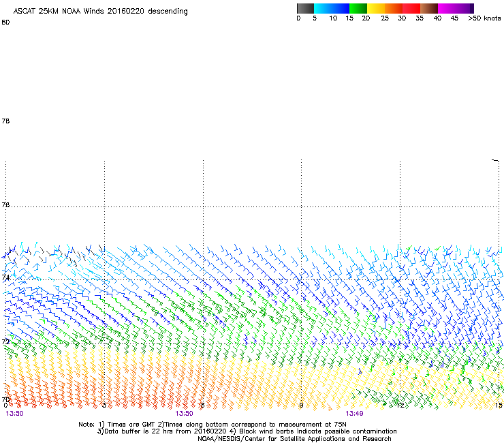Screen dimensions: 504x443
Task: Click the longitude 6 axis label
Action: [x=202, y=405]
